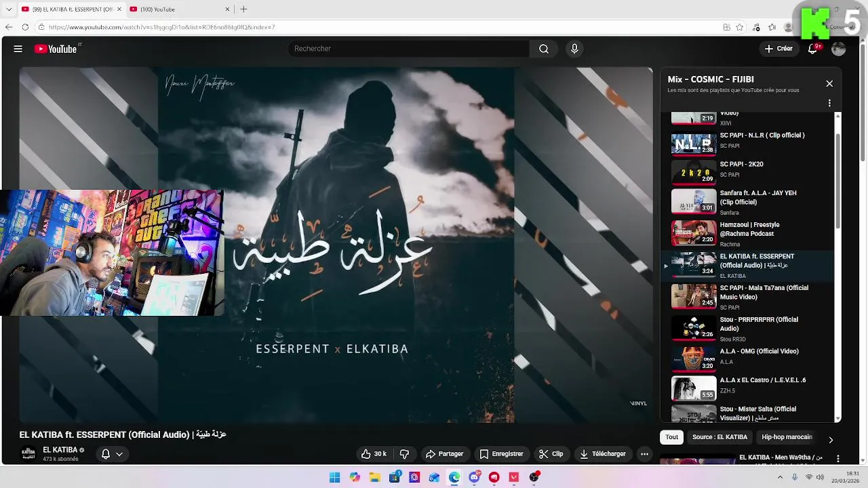Click the Clip button
Viewport: 868px width, 488px height.
click(x=551, y=454)
